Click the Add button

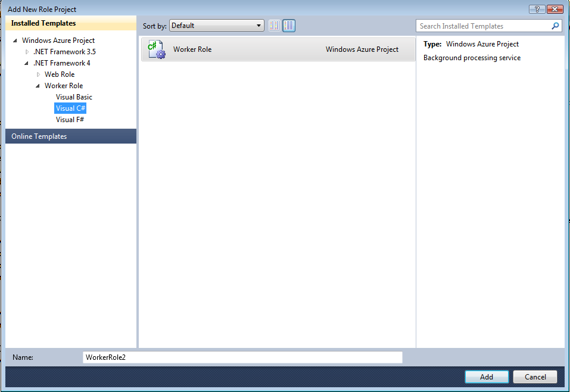point(487,377)
